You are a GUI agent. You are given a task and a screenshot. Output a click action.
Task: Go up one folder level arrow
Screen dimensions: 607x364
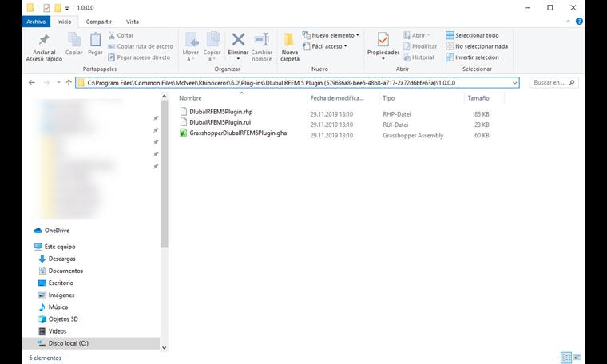[x=69, y=82]
